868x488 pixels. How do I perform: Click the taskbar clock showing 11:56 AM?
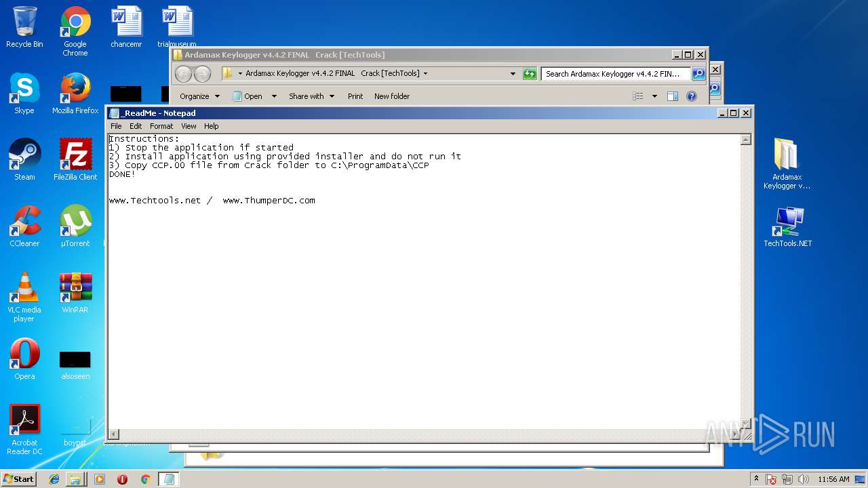(833, 479)
